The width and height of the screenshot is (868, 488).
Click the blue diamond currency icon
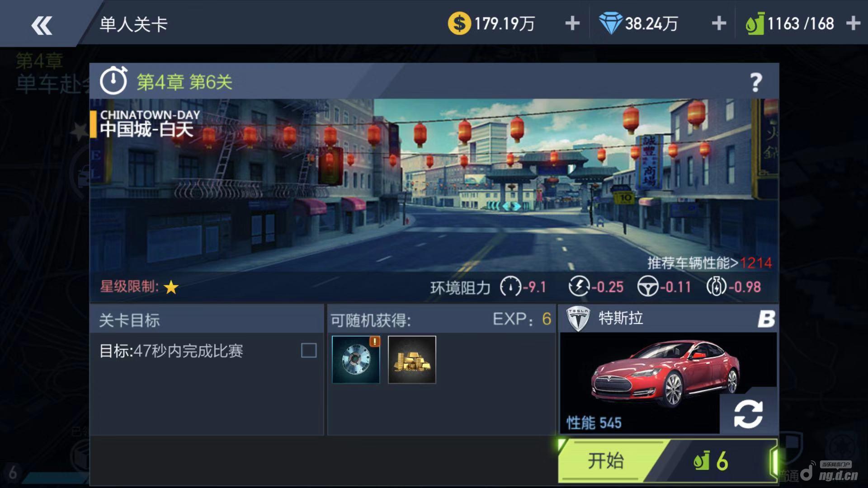click(610, 23)
